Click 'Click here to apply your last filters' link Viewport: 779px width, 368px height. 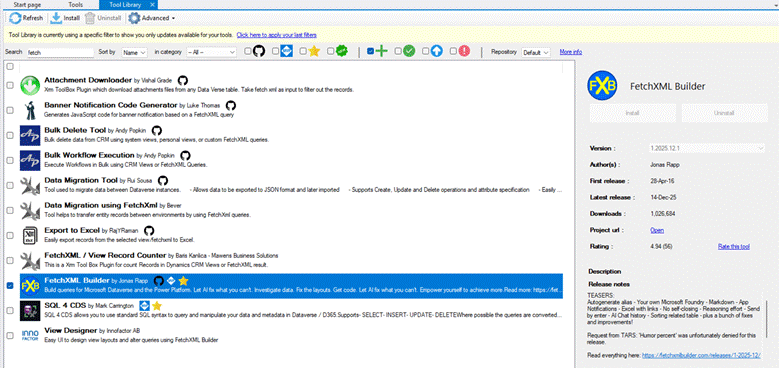click(x=277, y=35)
